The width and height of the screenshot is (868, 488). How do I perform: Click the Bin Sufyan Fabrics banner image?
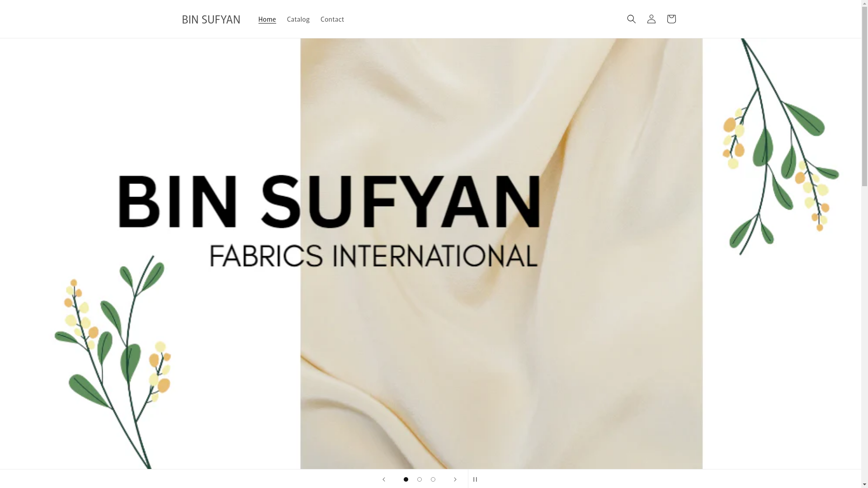click(x=430, y=253)
